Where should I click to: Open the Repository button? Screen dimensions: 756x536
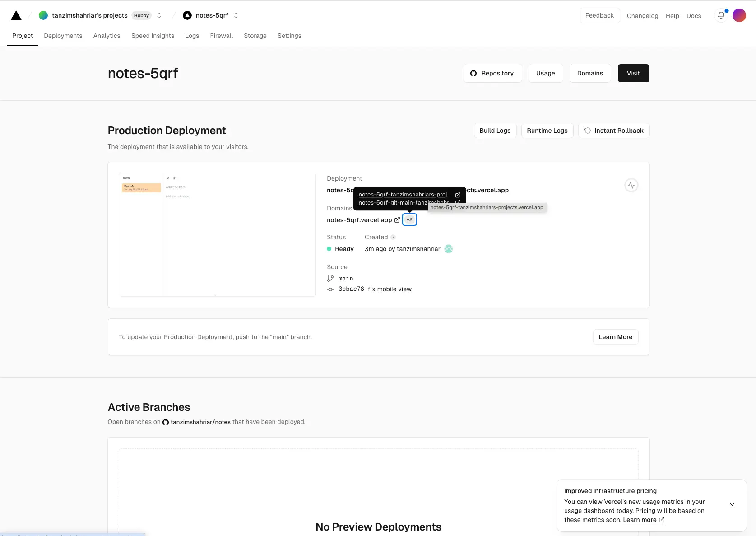[492, 73]
